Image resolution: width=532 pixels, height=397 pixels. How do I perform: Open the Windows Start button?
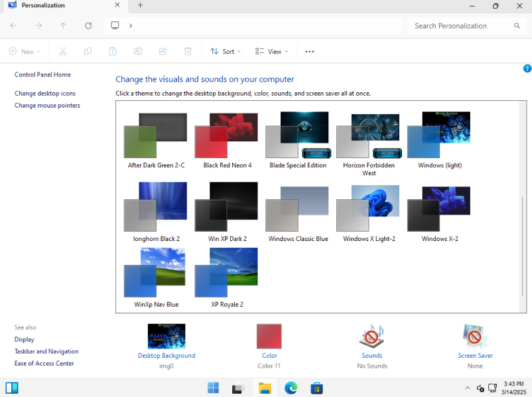pos(213,388)
